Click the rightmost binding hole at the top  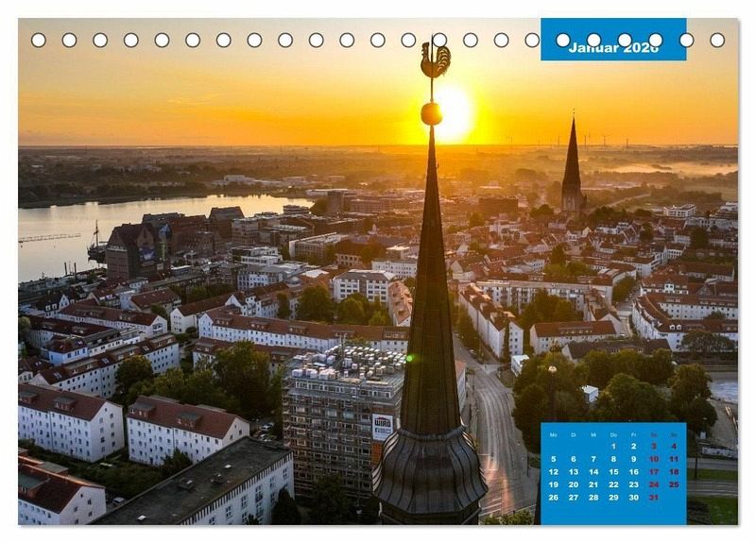(717, 40)
